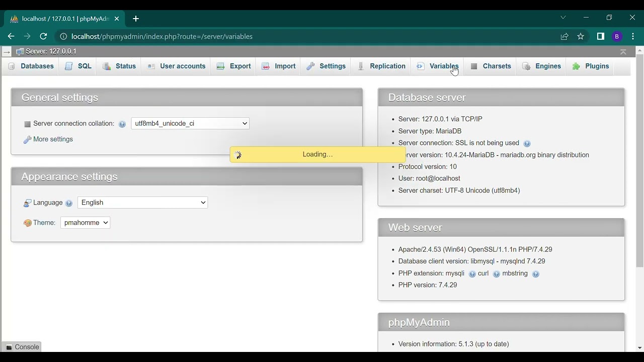Click Language help icon
Viewport: 644px width, 362px height.
click(x=69, y=203)
